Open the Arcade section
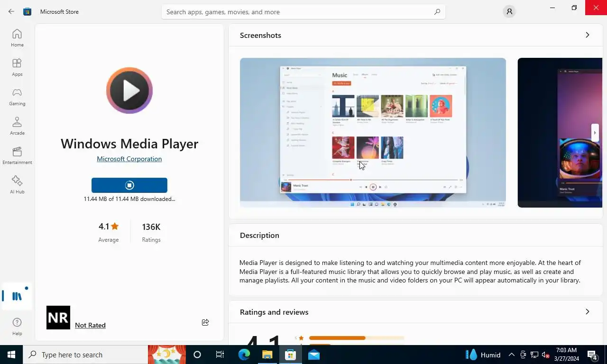 [17, 126]
